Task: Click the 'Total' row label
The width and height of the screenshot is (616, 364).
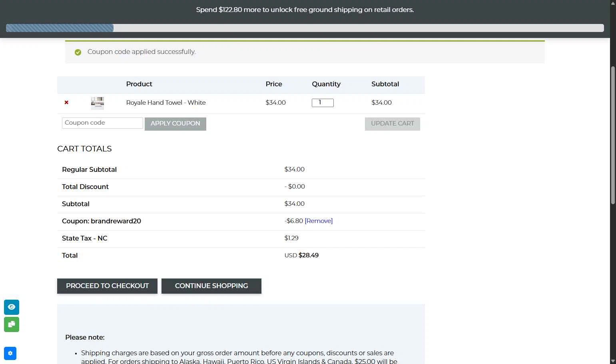Action: 70,255
